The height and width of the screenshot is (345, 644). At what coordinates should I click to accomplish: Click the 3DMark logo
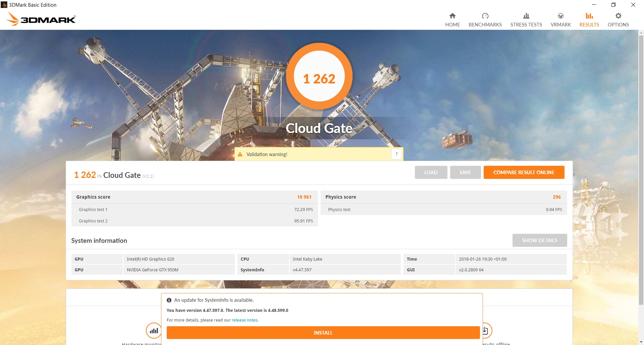point(41,19)
